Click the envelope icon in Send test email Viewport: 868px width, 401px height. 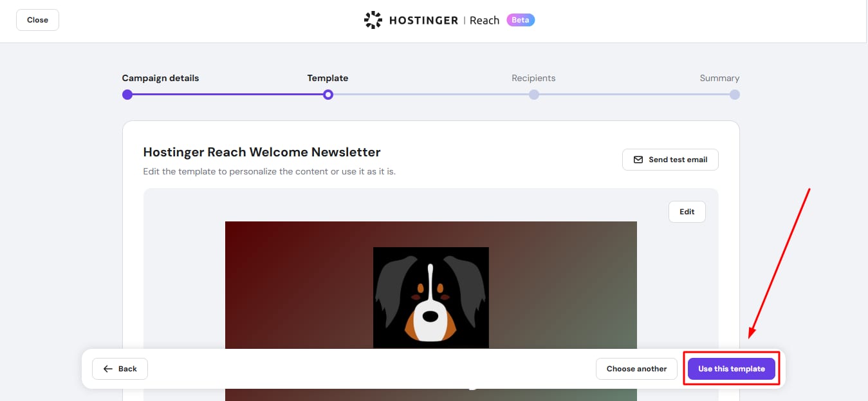pos(638,160)
